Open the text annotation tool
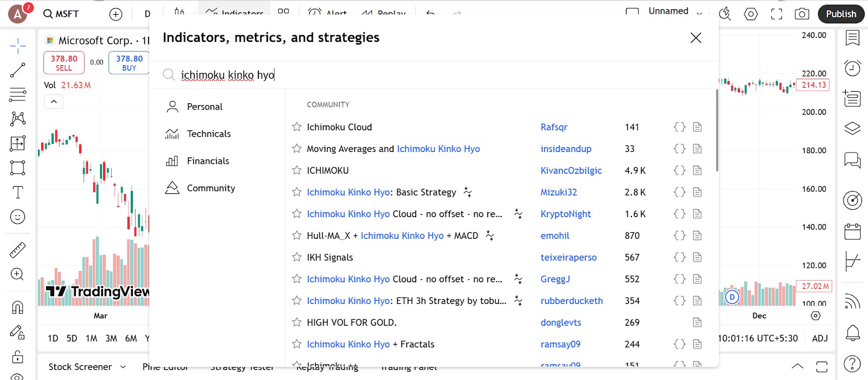The width and height of the screenshot is (868, 380). pos(18,192)
